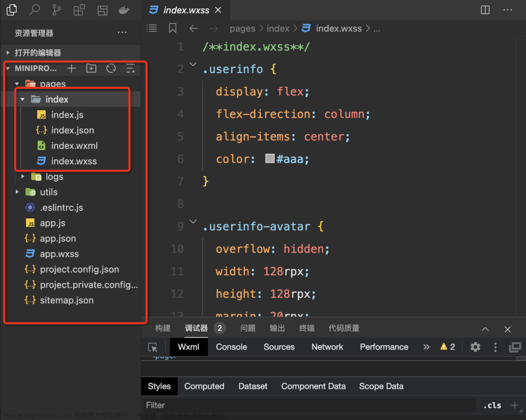Open the Search magnifier in activity bar
This screenshot has height=420, width=526.
[x=34, y=9]
